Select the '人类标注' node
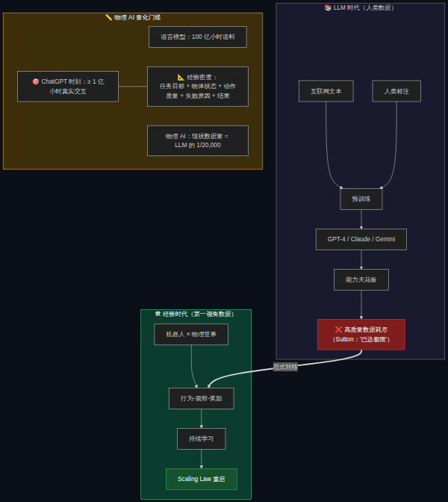 [x=396, y=91]
